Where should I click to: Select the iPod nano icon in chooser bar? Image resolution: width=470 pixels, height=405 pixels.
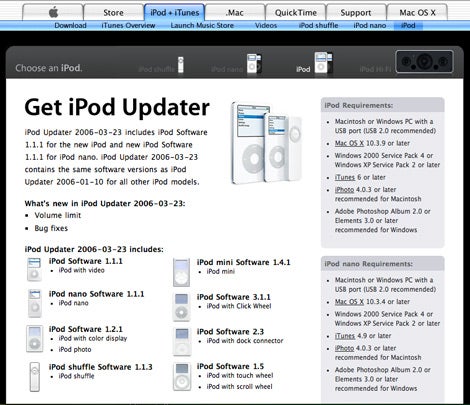point(254,63)
